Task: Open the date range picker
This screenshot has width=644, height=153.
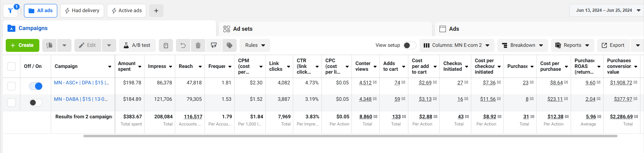Action: (x=608, y=10)
